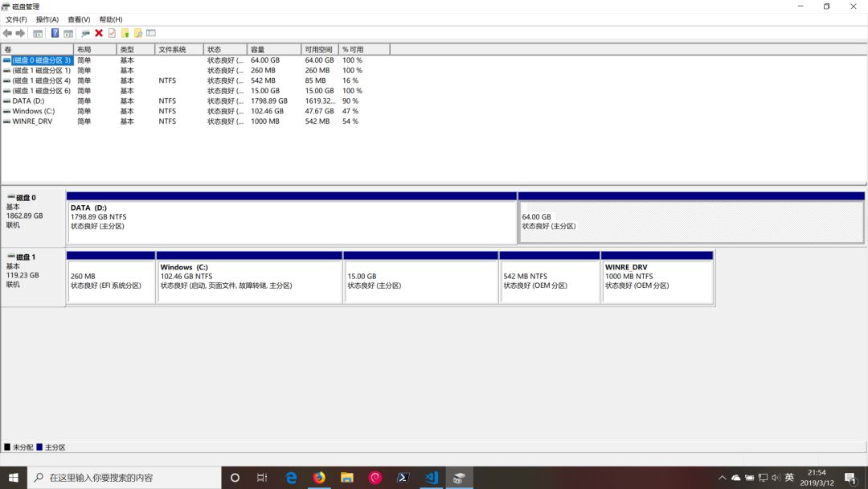
Task: Sort by the 文件系统 column header
Action: [x=179, y=49]
